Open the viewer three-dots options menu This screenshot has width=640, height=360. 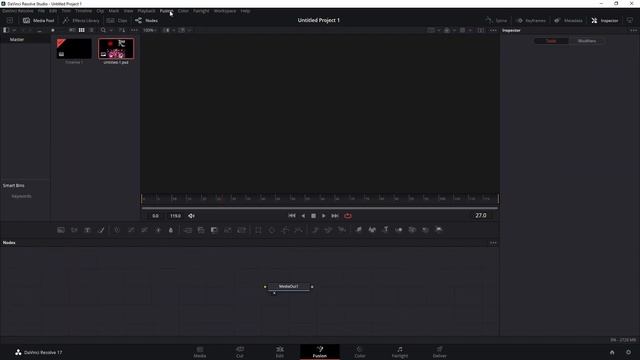click(x=493, y=30)
